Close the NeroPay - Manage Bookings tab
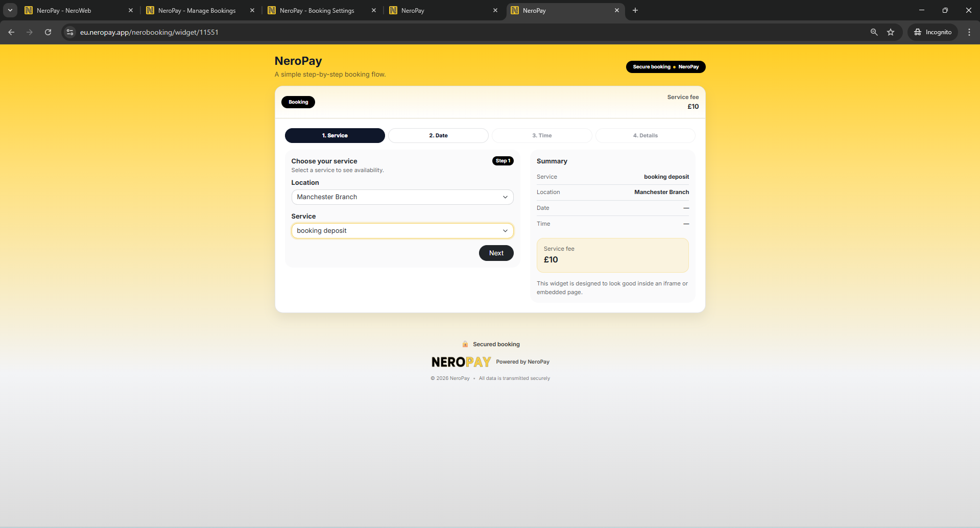The height and width of the screenshot is (528, 980). pos(252,10)
